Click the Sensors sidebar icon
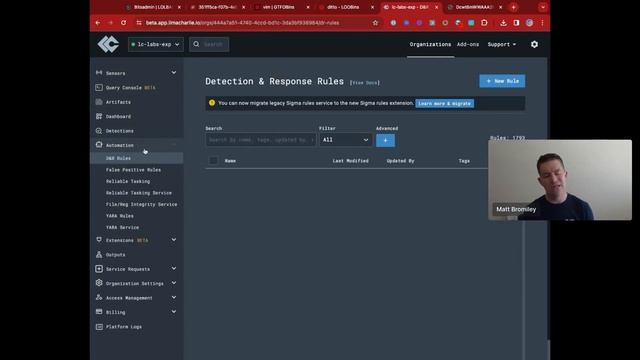 click(99, 73)
